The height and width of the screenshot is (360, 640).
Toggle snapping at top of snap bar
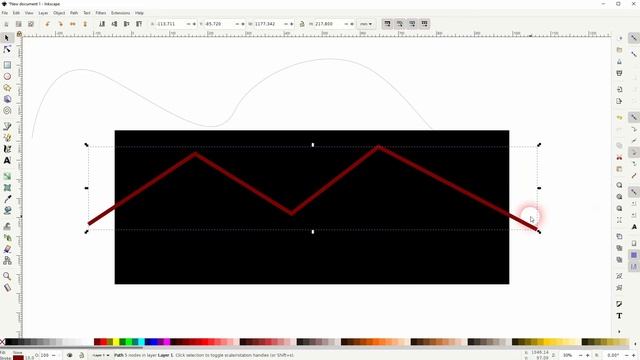[x=633, y=38]
